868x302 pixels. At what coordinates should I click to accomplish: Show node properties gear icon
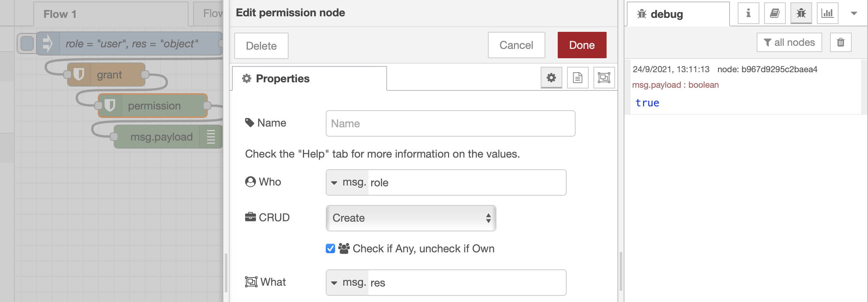551,78
